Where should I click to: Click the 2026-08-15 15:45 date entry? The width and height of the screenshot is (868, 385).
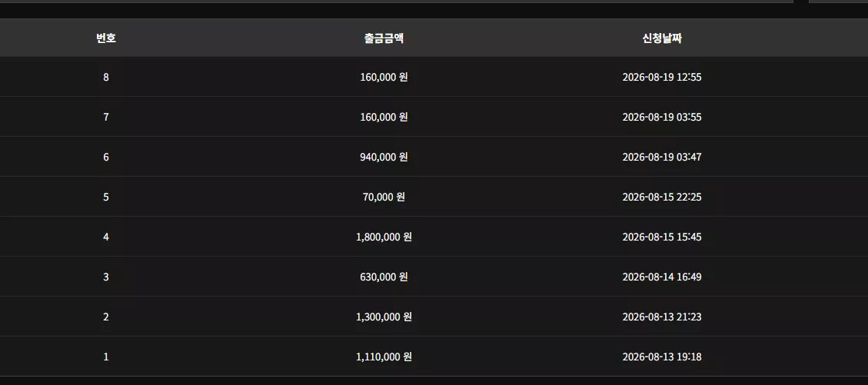pyautogui.click(x=661, y=237)
